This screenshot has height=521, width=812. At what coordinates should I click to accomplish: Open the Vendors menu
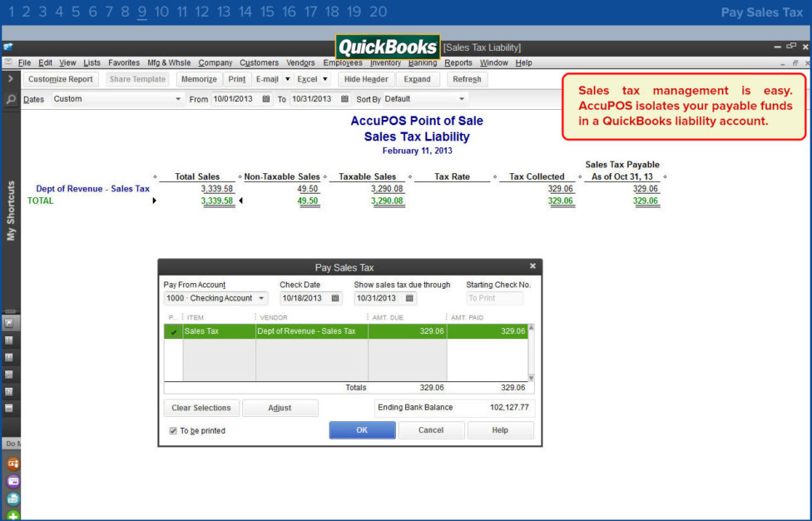pos(300,62)
